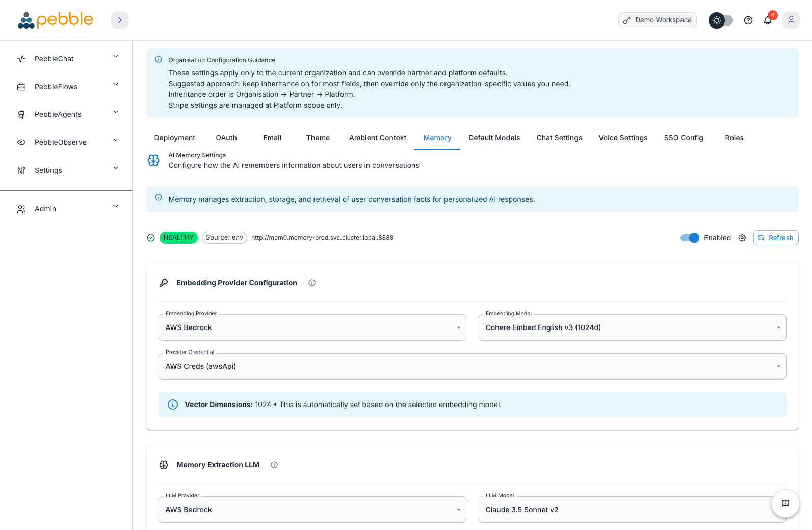Collapse sidebar with the arrow button

click(120, 20)
